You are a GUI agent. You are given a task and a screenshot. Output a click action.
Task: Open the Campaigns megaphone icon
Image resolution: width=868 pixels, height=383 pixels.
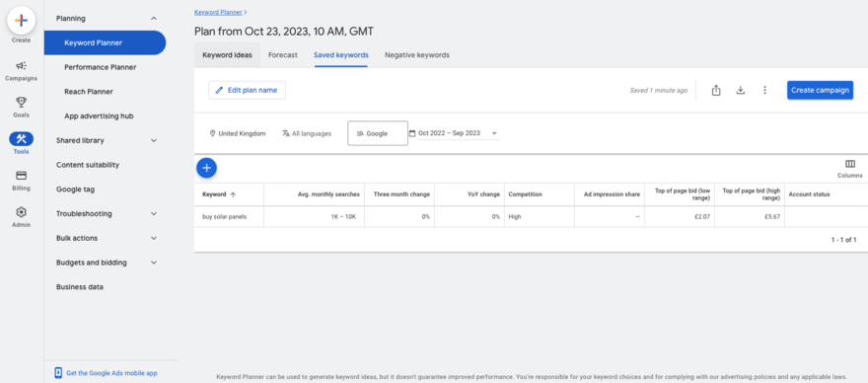pos(21,66)
